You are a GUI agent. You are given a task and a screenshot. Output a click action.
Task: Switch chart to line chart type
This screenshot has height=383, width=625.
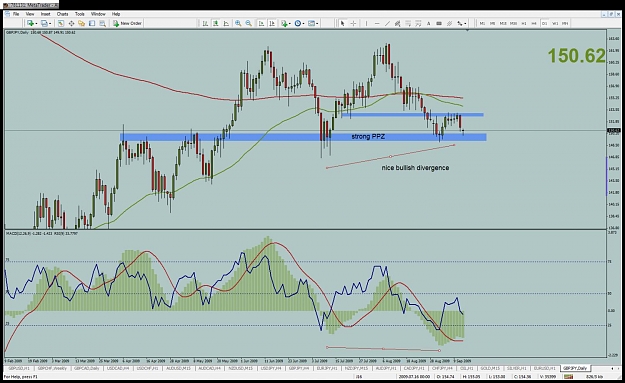pos(226,24)
